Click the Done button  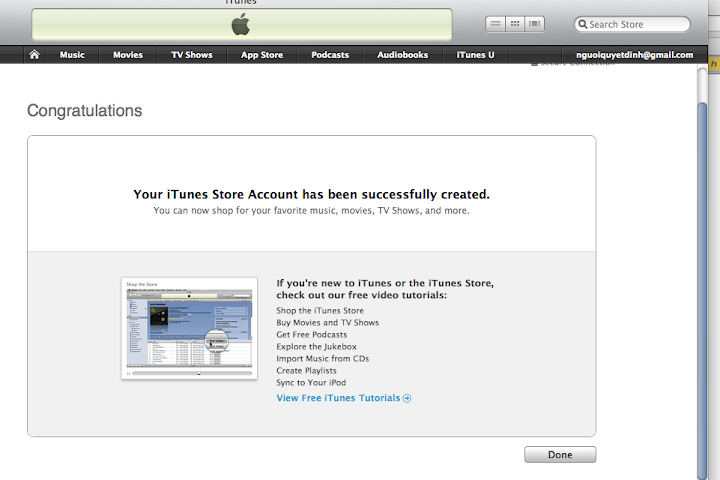click(x=560, y=454)
